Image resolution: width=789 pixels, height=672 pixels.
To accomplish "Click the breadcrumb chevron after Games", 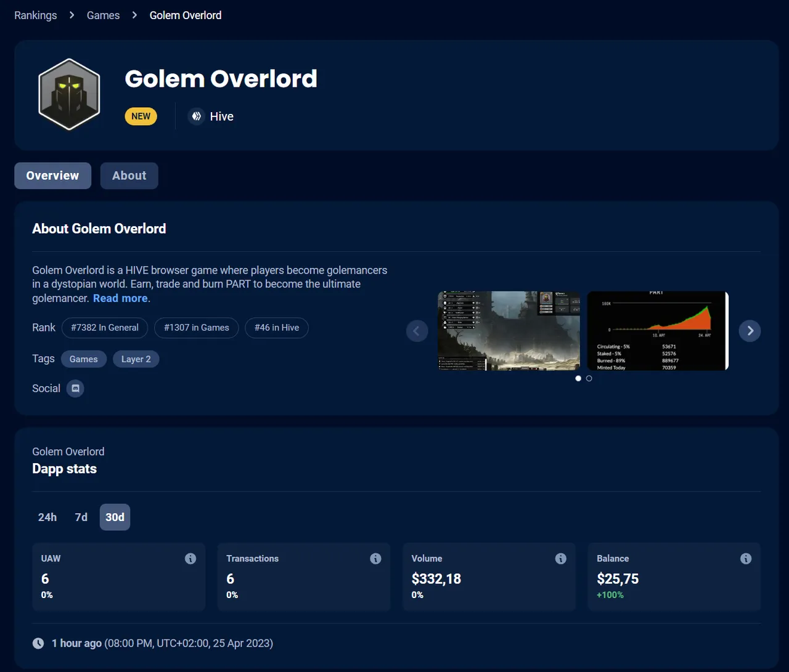I will coord(134,15).
